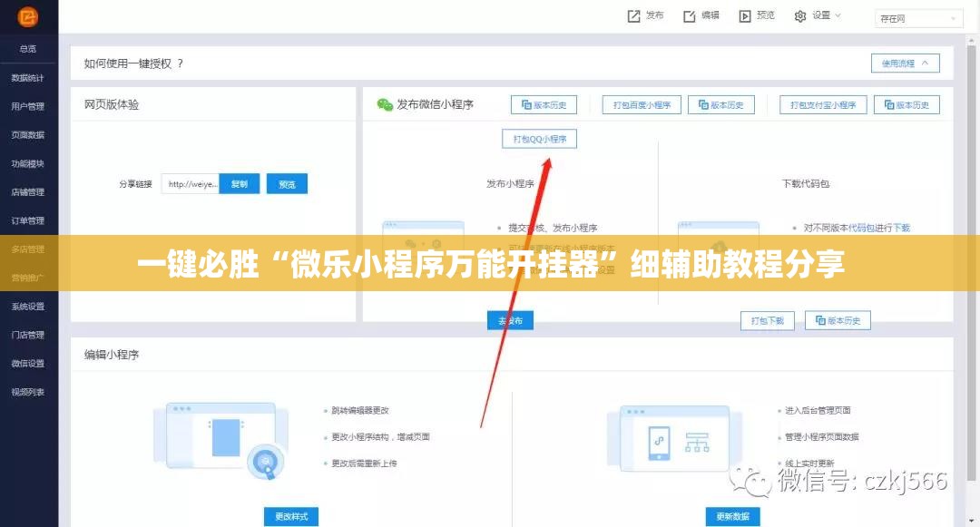Go to 用户管理 in the sidebar
Viewport: 980px width, 527px height.
coord(28,107)
